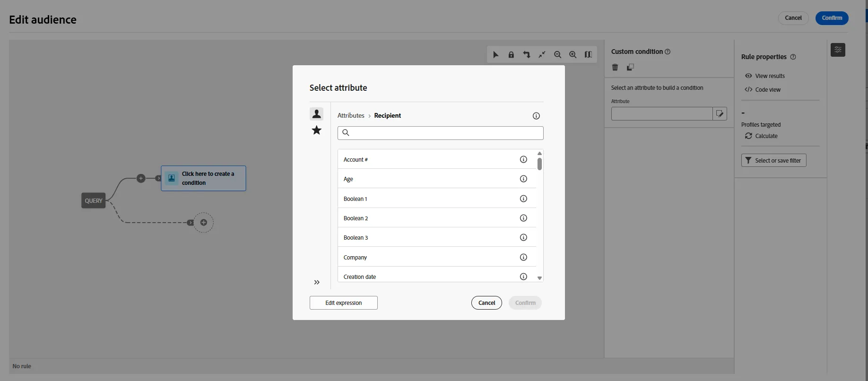
Task: Open attribute picker pencil icon
Action: pyautogui.click(x=720, y=113)
